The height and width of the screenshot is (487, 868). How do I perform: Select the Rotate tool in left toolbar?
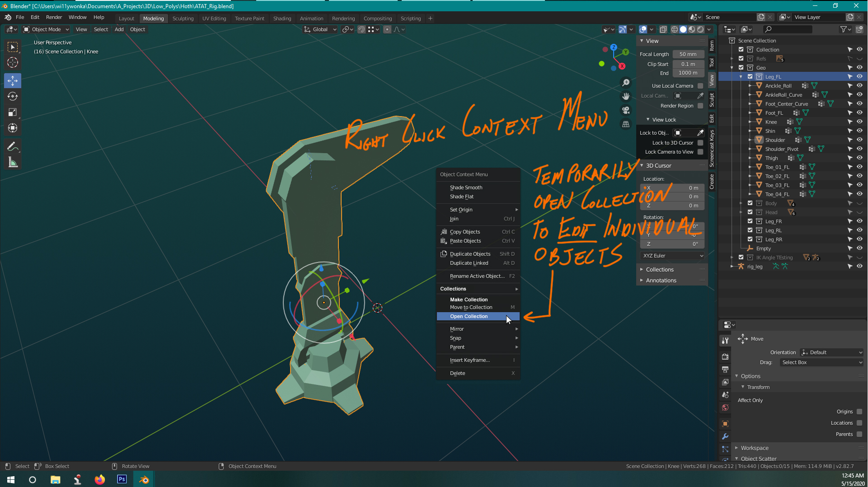tap(13, 97)
